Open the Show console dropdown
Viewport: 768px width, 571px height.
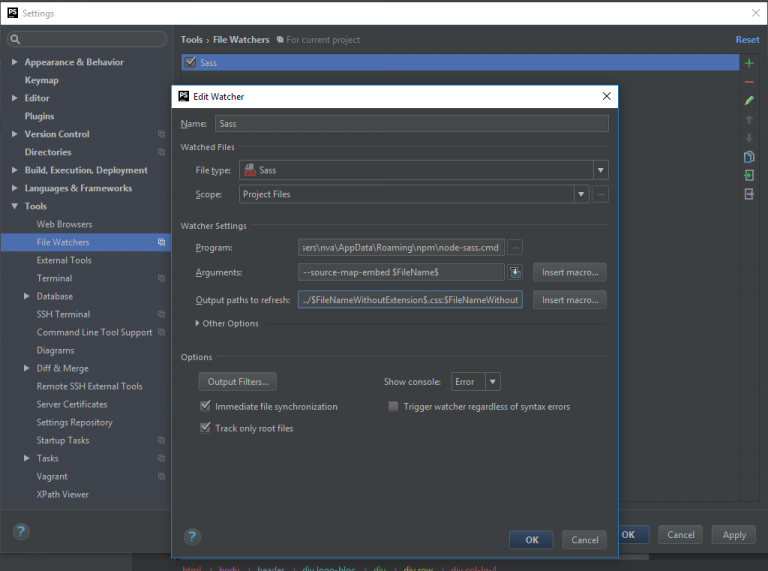(493, 381)
